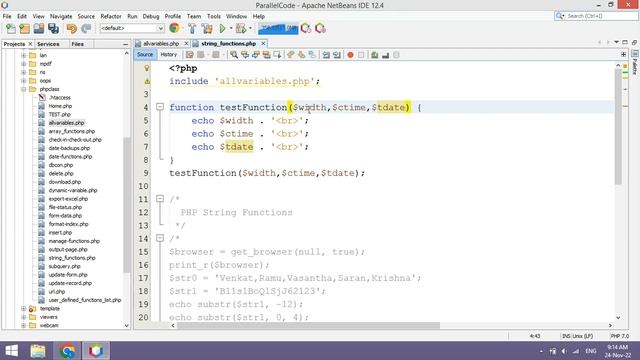The width and height of the screenshot is (640, 360).
Task: Click the New Project toolbar icon
Action: 24,29
